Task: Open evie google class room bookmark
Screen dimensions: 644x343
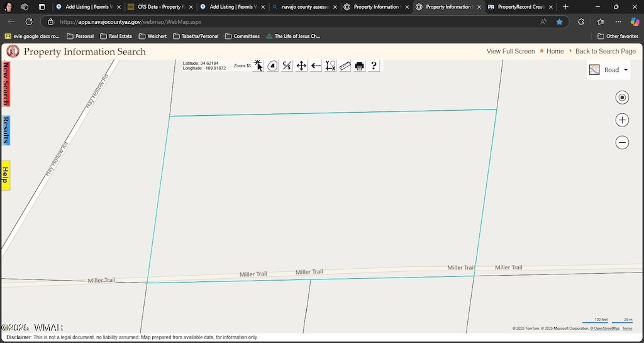Action: click(x=32, y=36)
